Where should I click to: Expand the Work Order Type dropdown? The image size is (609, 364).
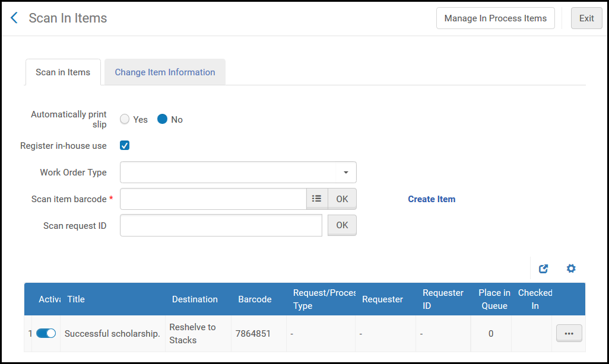(238, 173)
